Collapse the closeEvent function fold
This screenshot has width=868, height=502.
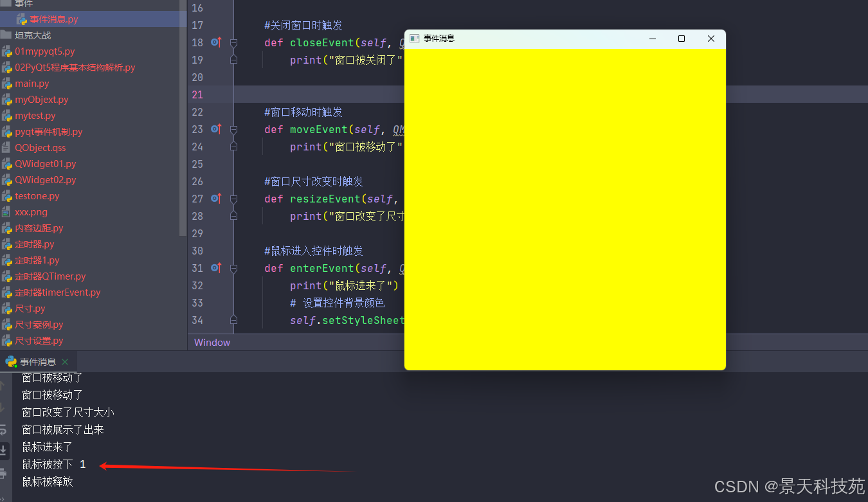pyautogui.click(x=233, y=43)
